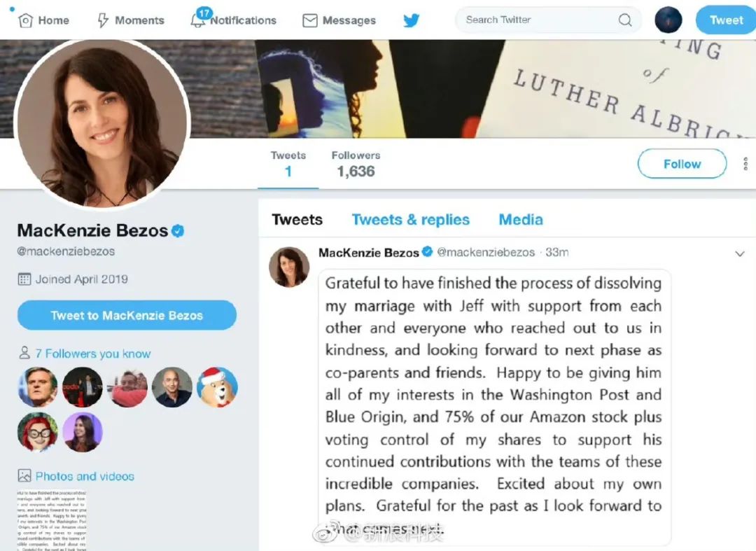Open the Home icon in navigation
The height and width of the screenshot is (551, 756).
[x=25, y=20]
